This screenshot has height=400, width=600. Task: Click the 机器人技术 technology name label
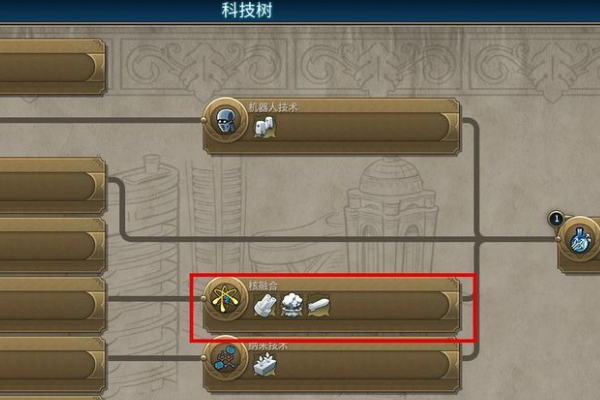pos(272,107)
